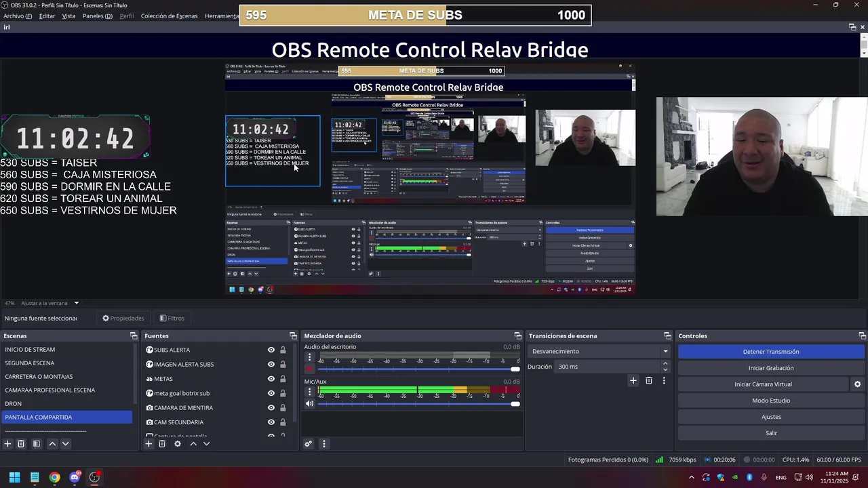Hide the CAMARA DE MENTIRA source
Viewport: 868px width, 488px height.
point(271,408)
